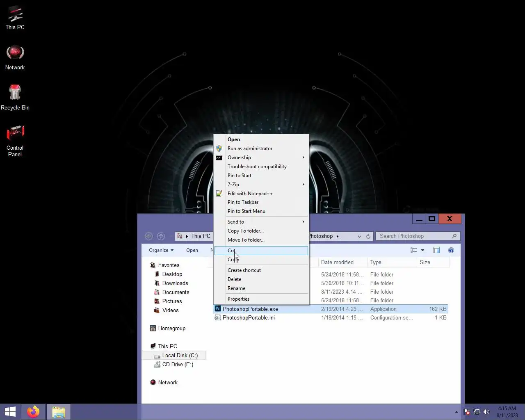The width and height of the screenshot is (525, 420).
Task: Choose Pin to Taskbar
Action: click(x=261, y=202)
